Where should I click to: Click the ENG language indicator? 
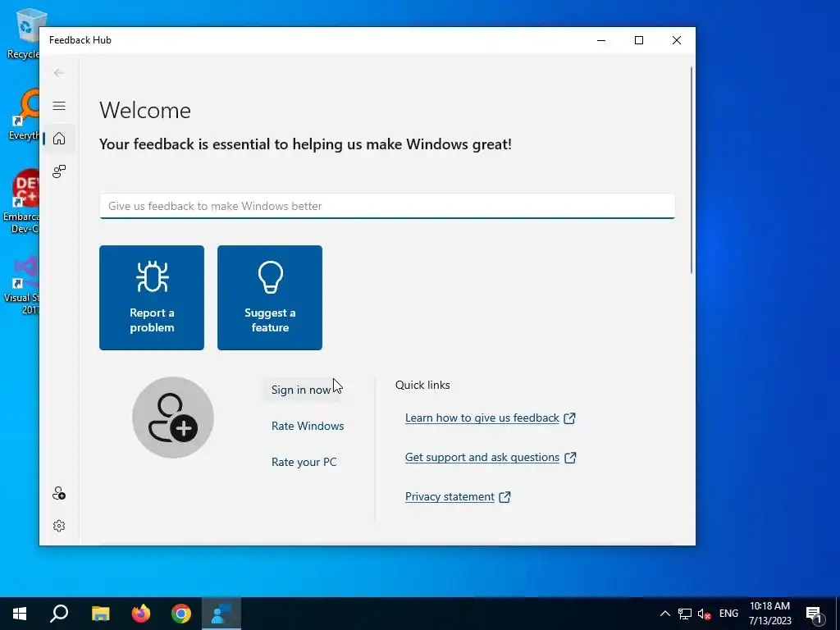pos(728,614)
